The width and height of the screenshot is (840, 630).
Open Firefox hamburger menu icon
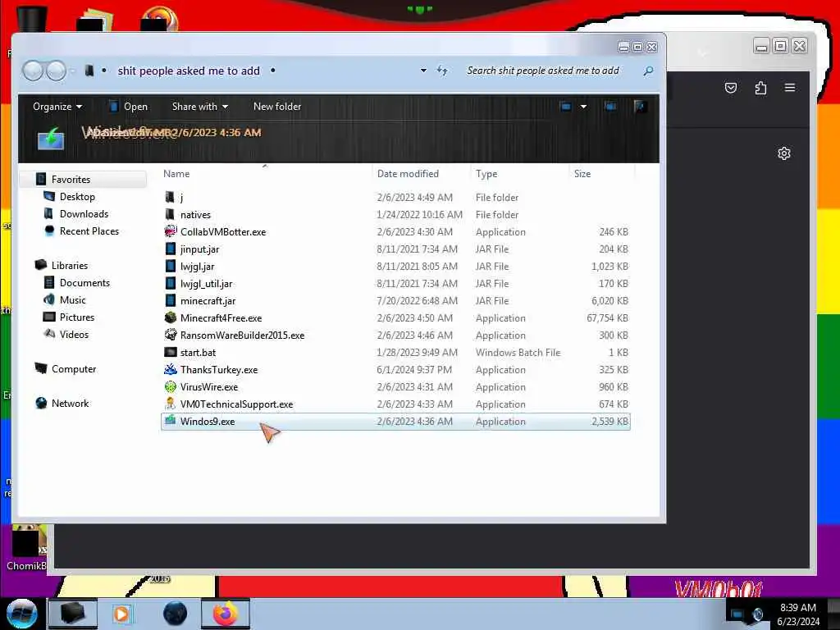(x=790, y=88)
